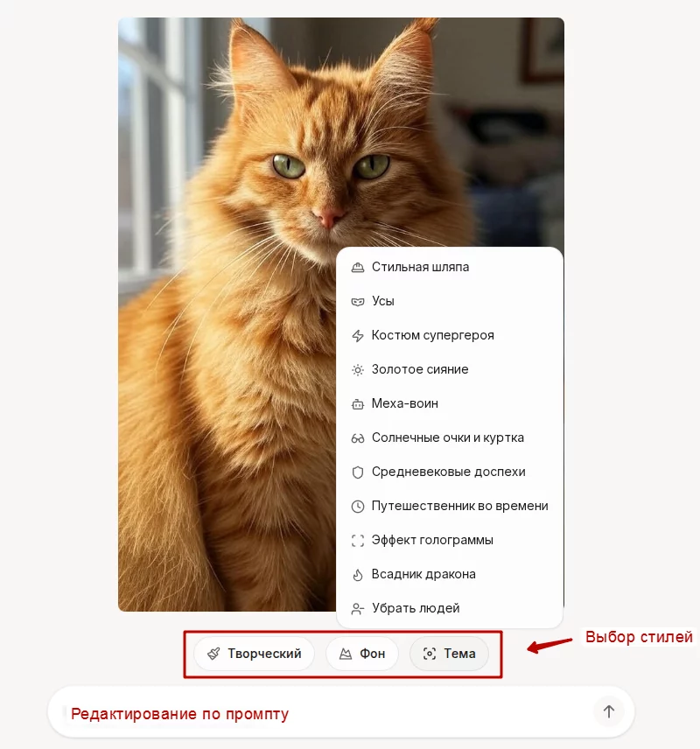Screen dimensions: 700x749
Task: Submit prompt with the up arrow button
Action: pos(609,711)
